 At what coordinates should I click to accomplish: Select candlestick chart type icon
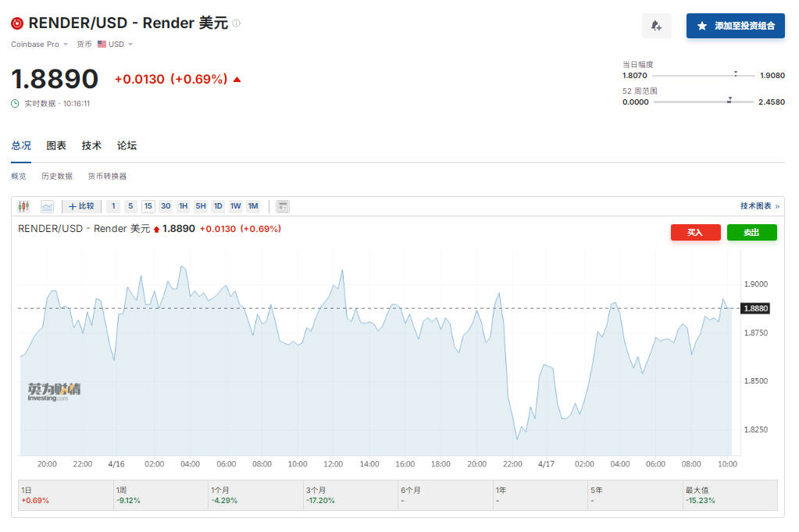[24, 206]
